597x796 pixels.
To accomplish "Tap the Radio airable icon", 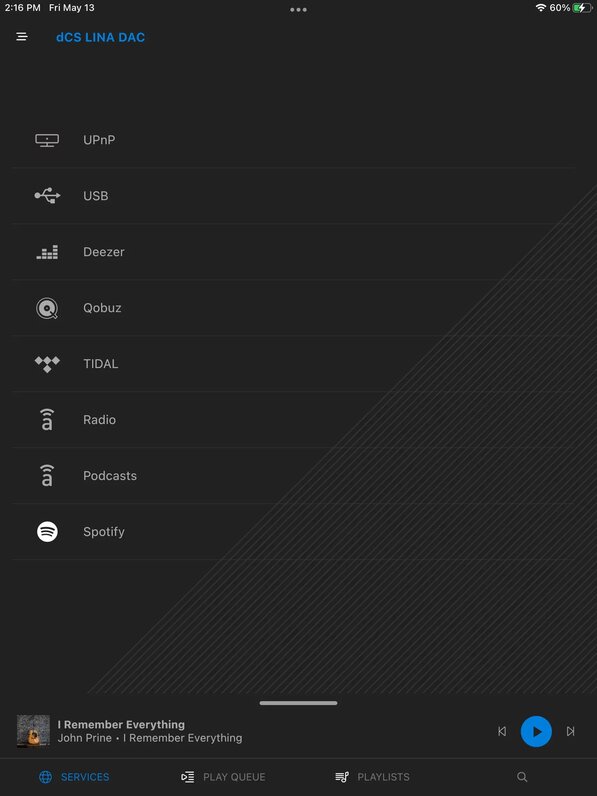I will 47,419.
